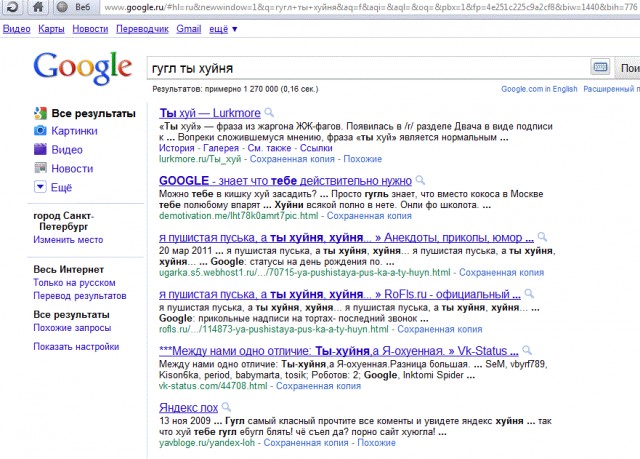
Task: Open Видео in top navigation bar
Action: [x=17, y=29]
